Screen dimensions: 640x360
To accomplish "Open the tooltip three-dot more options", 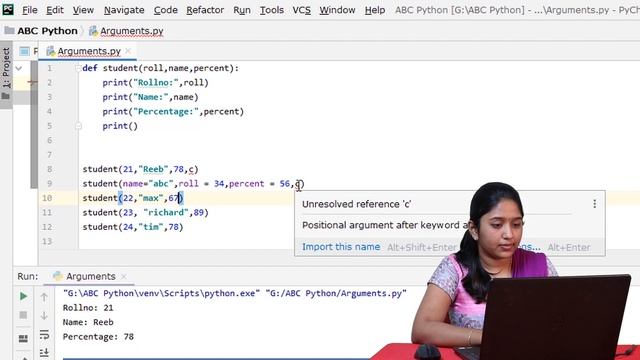I will coord(595,204).
